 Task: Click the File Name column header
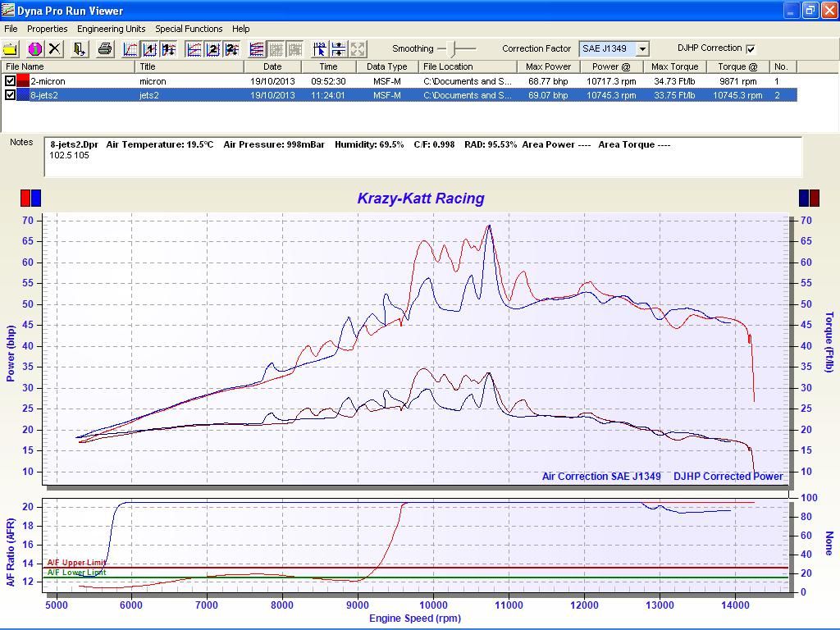tap(67, 66)
